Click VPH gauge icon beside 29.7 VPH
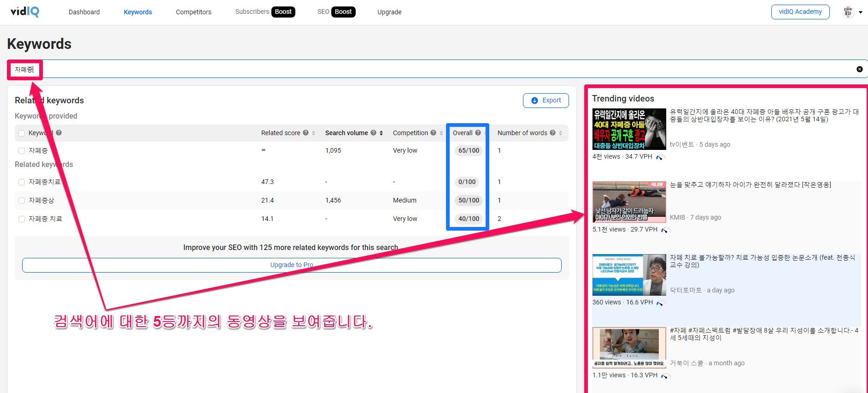868x393 pixels. tap(666, 230)
